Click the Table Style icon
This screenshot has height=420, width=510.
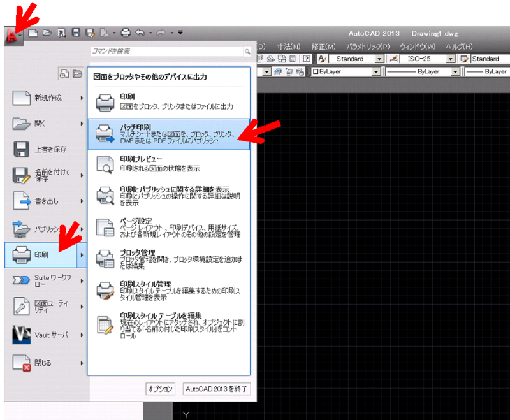(x=464, y=59)
